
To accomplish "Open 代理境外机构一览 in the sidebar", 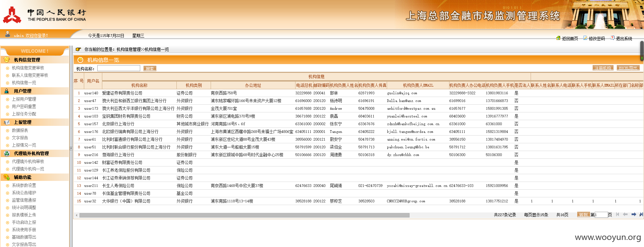I will tap(28, 169).
